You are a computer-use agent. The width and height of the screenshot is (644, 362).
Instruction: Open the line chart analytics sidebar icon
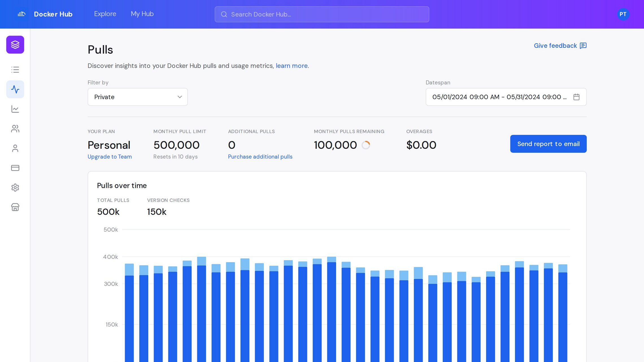15,109
